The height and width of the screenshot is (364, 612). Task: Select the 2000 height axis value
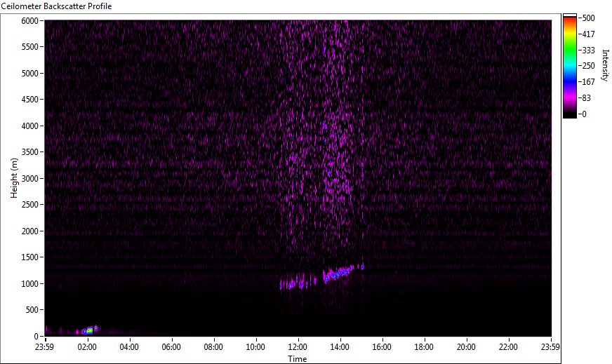pyautogui.click(x=29, y=231)
